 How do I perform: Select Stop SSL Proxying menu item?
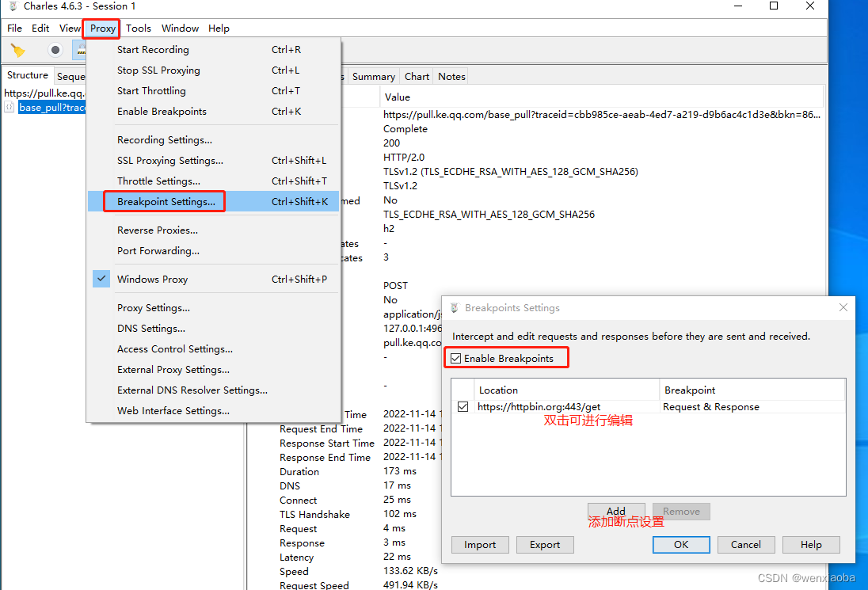click(x=213, y=70)
